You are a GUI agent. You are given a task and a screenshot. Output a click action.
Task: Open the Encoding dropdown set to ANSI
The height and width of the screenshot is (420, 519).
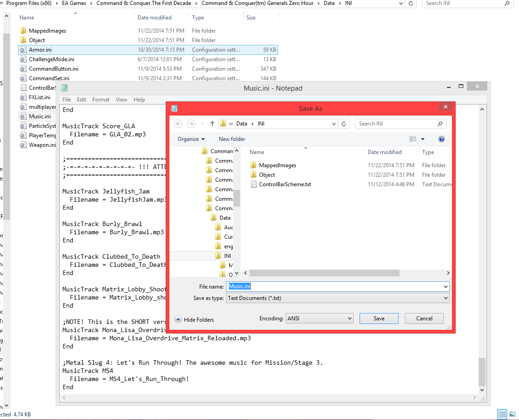[319, 319]
